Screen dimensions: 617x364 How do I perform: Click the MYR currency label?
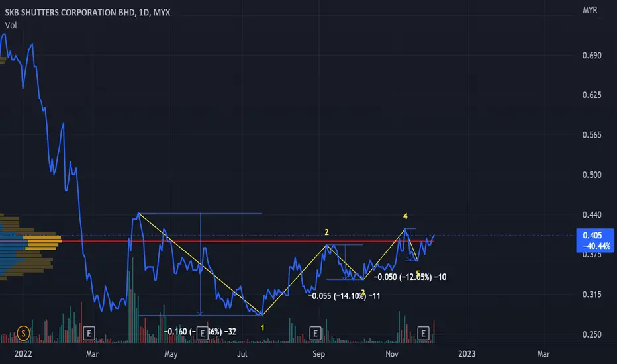[x=590, y=10]
